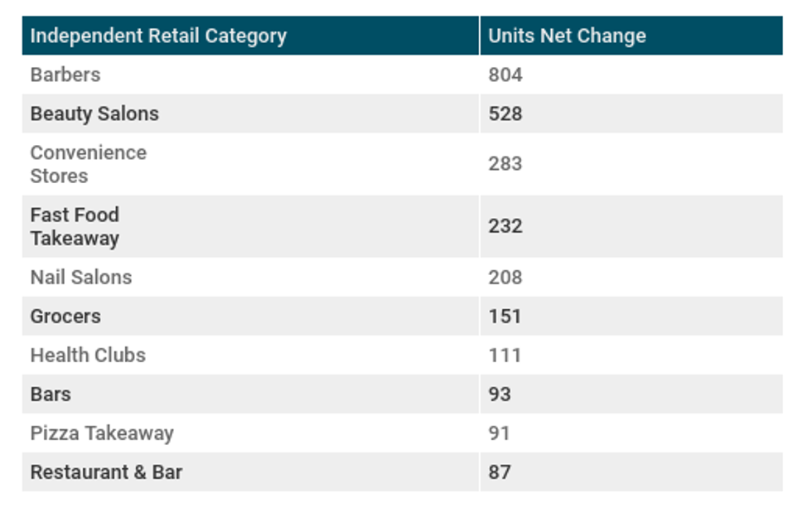Select the Health Clubs cell
The height and width of the screenshot is (522, 812).
click(x=88, y=355)
